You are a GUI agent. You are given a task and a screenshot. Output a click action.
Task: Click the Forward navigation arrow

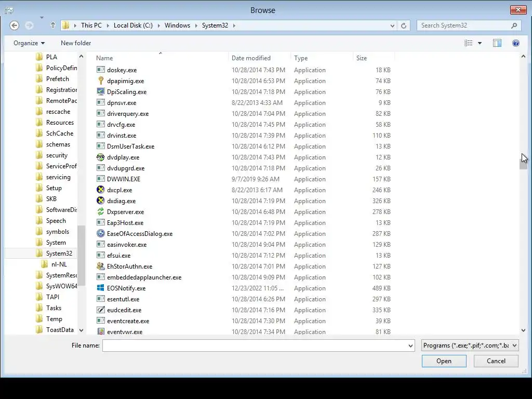(x=29, y=25)
